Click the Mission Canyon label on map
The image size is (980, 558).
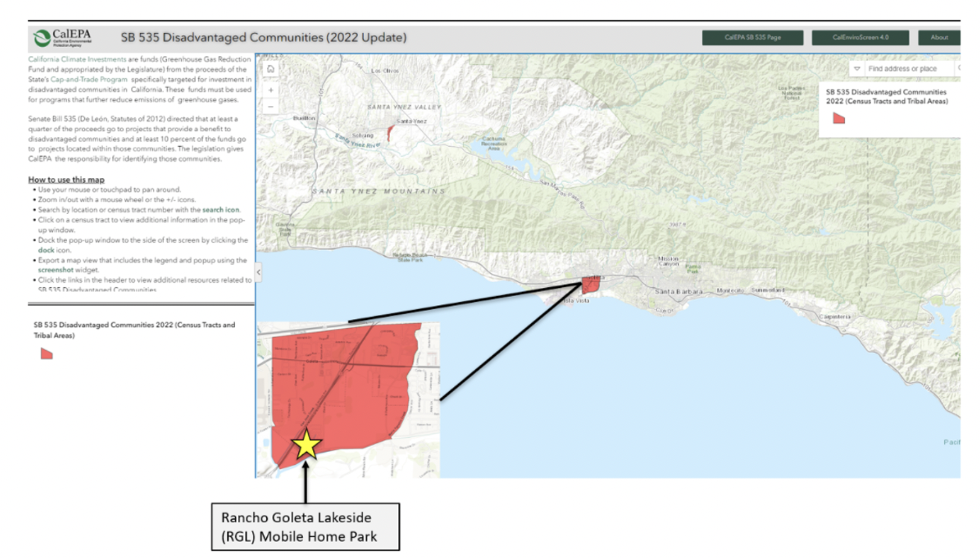pyautogui.click(x=669, y=261)
